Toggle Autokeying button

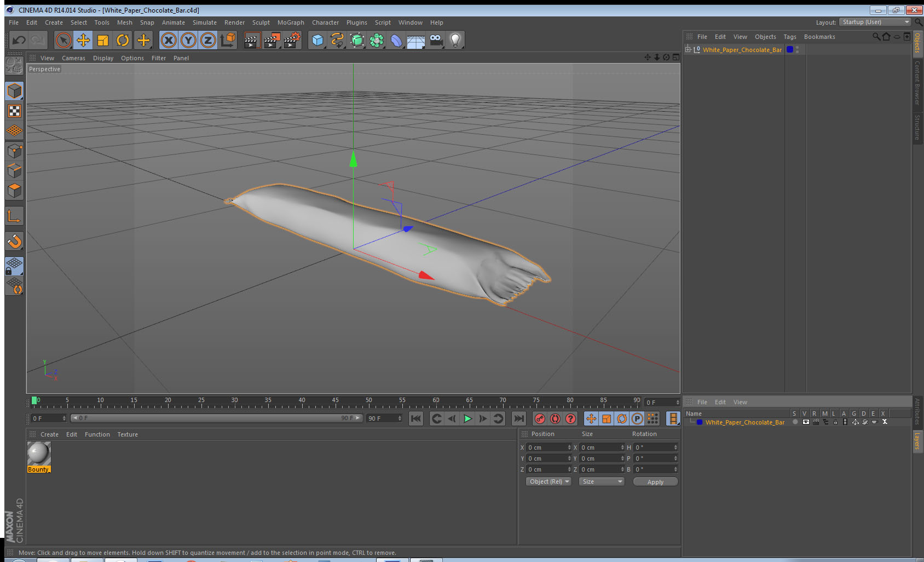pos(555,418)
